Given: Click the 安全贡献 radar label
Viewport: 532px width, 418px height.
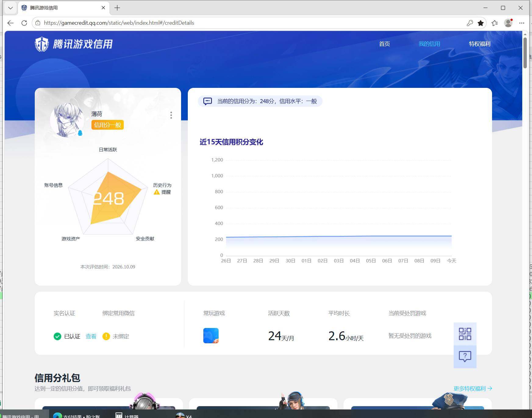Looking at the screenshot, I should 145,239.
